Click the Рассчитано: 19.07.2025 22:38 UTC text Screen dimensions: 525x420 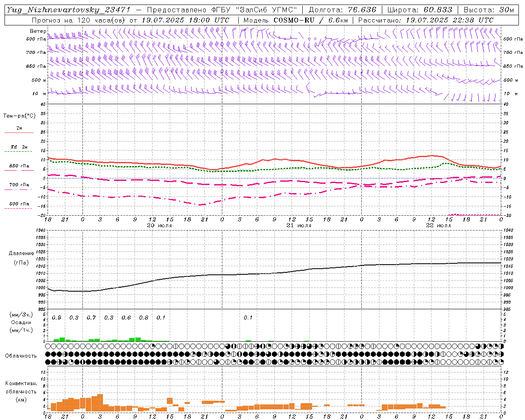pyautogui.click(x=426, y=20)
